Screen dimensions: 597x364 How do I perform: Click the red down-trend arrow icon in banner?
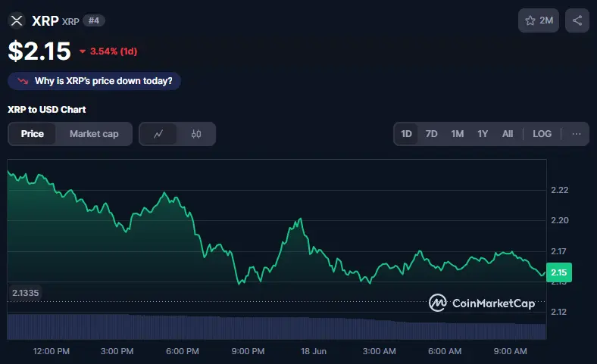click(x=23, y=81)
